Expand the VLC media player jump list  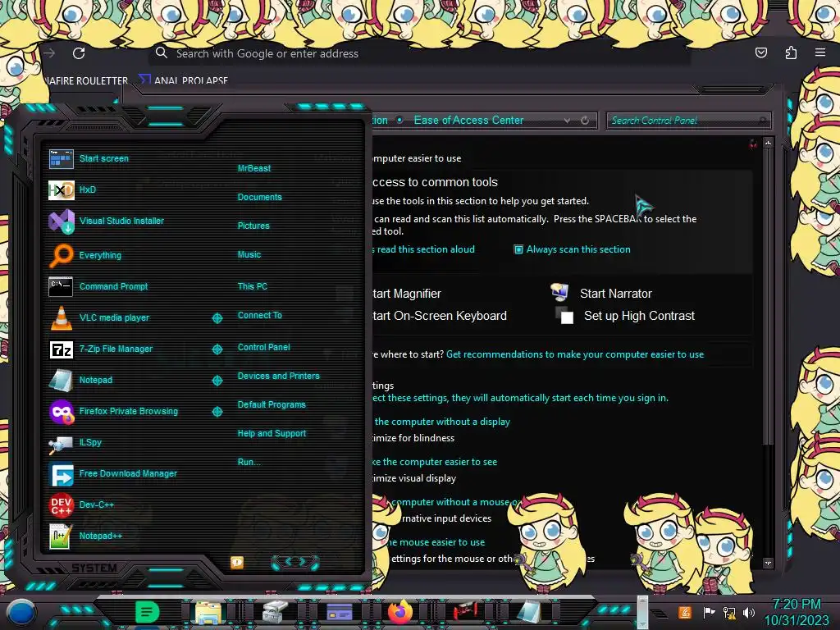coord(217,318)
